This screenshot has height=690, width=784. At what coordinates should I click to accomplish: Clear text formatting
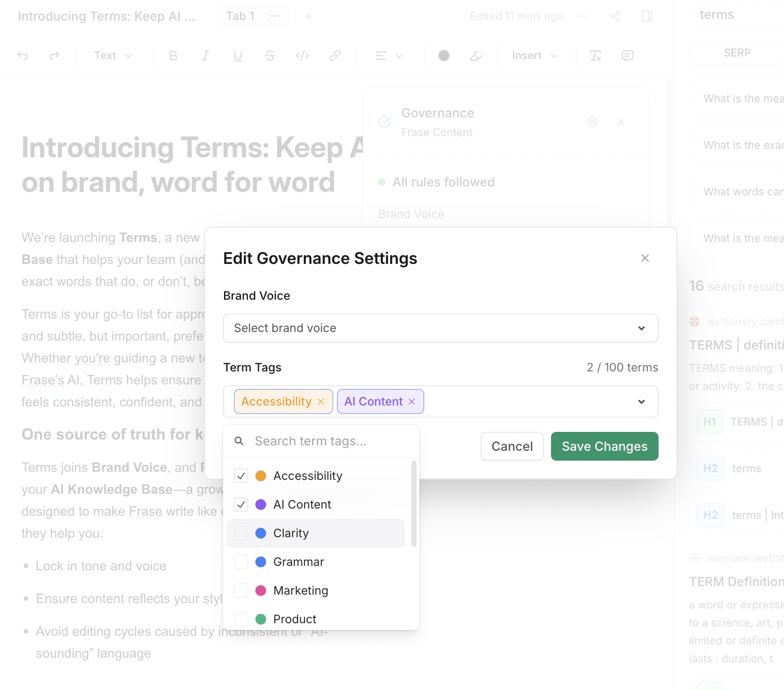(595, 56)
